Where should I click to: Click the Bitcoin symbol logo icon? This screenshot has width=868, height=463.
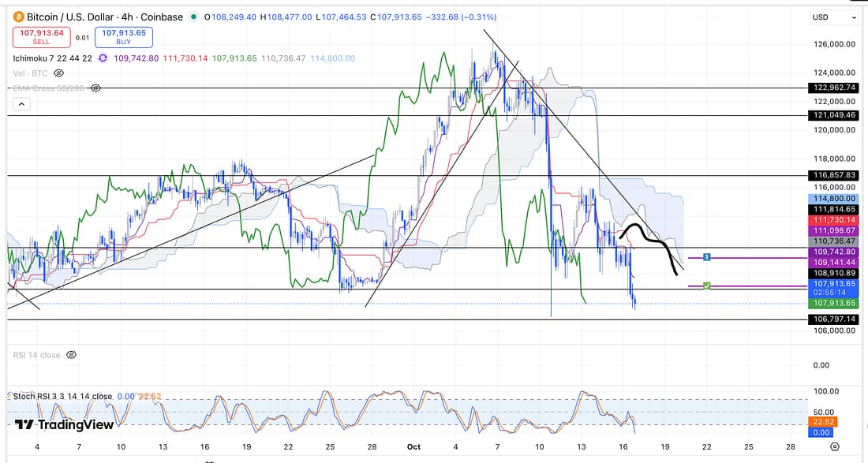coord(18,17)
